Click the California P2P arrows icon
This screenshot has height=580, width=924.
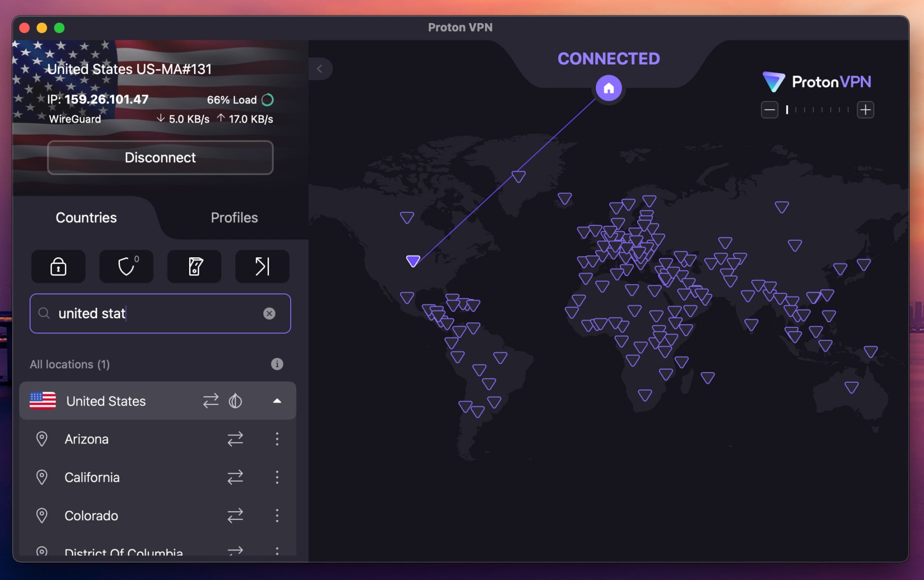pyautogui.click(x=235, y=477)
